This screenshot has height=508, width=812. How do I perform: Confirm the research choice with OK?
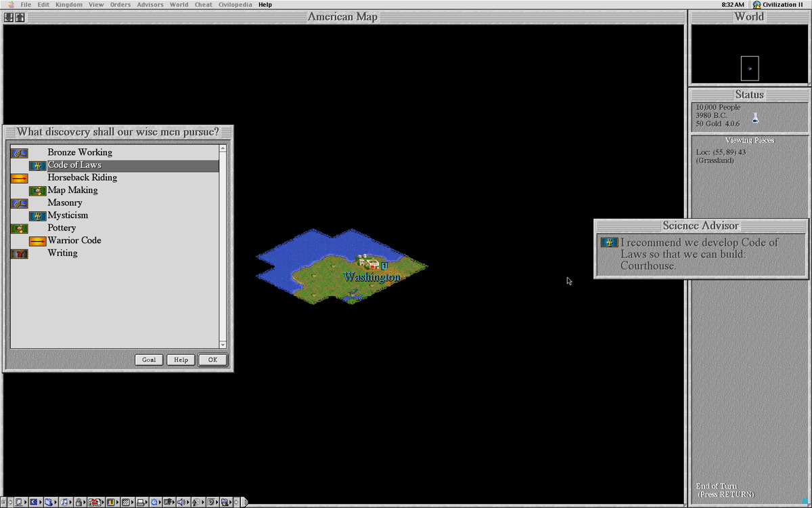click(212, 360)
